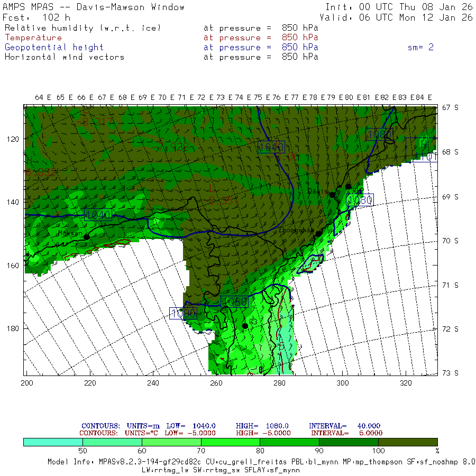Viewport: 476px width, 476px height.
Task: Click the '120' left axis tick label
Action: tap(13, 139)
